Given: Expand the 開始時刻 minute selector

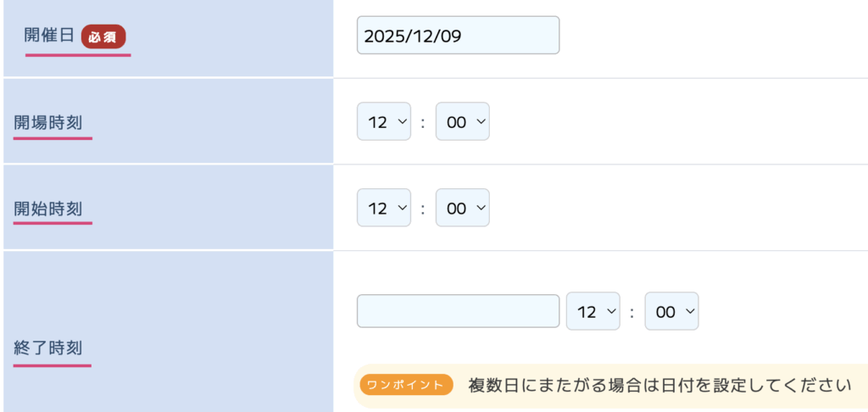Looking at the screenshot, I should pos(462,208).
